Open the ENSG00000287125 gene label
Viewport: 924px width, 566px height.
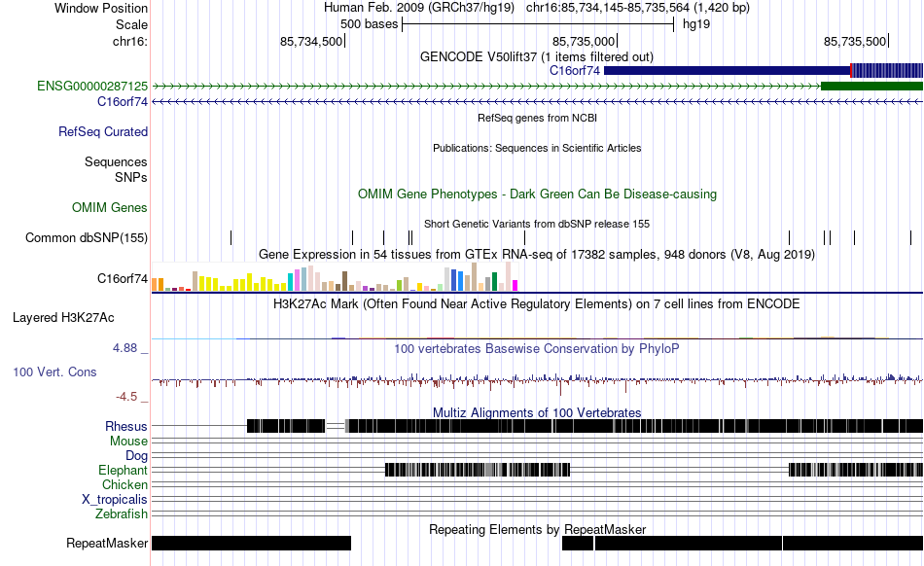[x=92, y=86]
